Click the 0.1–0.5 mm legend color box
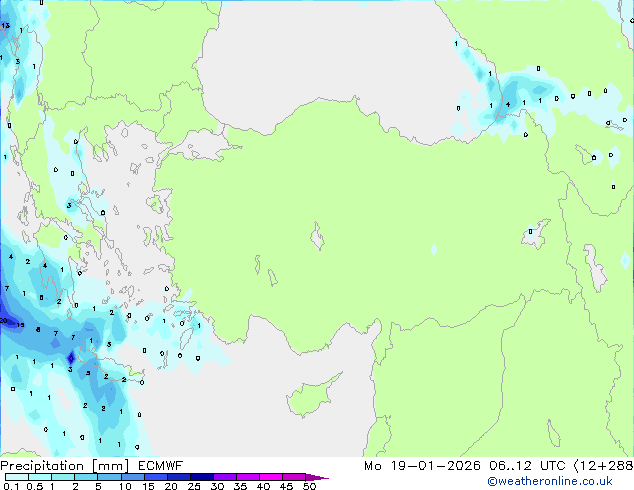This screenshot has width=634, height=490. tap(17, 477)
